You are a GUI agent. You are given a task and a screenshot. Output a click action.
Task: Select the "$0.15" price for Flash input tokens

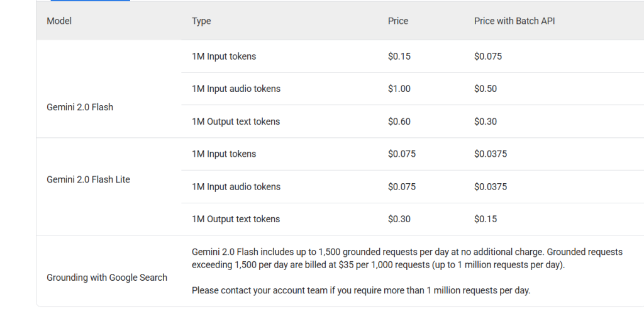pyautogui.click(x=399, y=57)
